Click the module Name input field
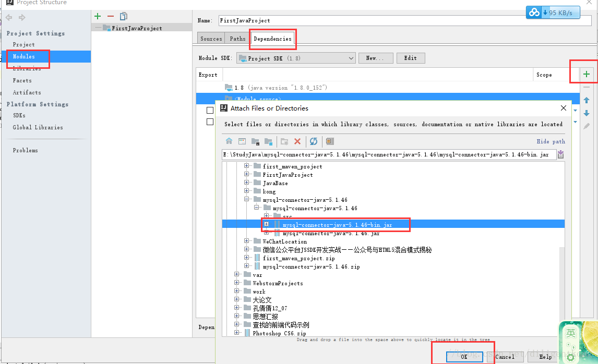The height and width of the screenshot is (364, 598). click(x=405, y=20)
